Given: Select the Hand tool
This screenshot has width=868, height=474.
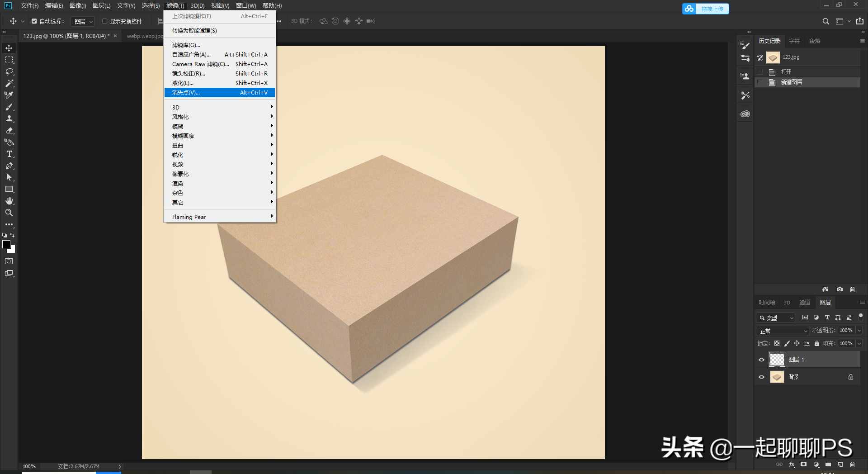Looking at the screenshot, I should tap(9, 201).
